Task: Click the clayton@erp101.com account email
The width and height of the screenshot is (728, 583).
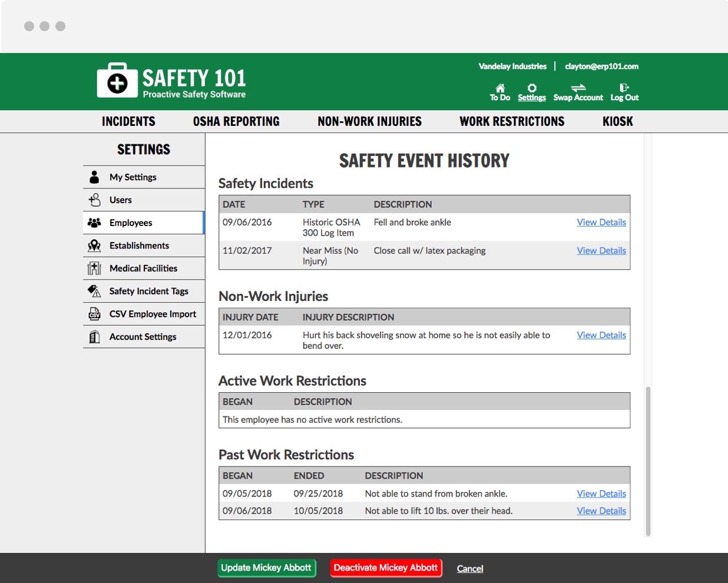Action: pyautogui.click(x=601, y=67)
